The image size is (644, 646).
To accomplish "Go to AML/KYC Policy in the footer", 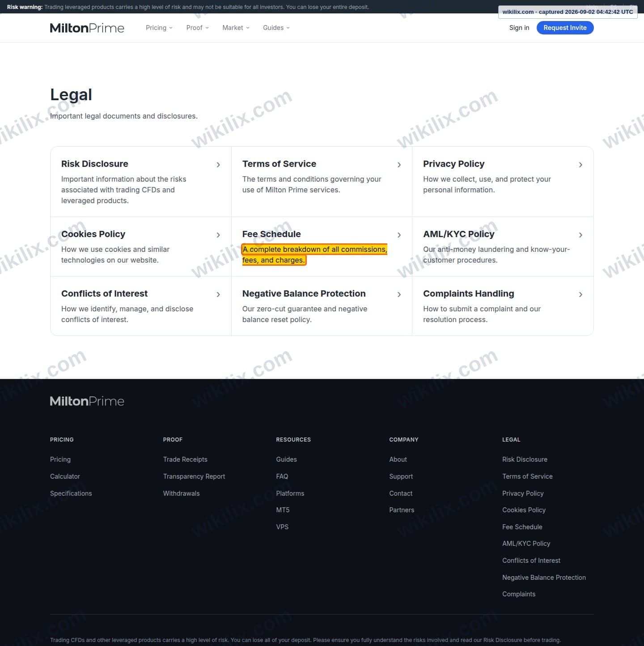I will coord(526,544).
